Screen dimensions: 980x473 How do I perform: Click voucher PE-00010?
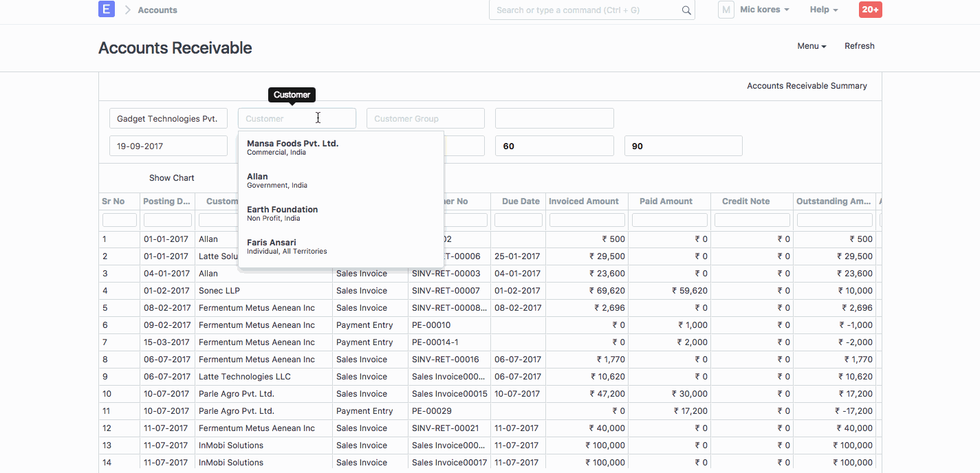coord(431,325)
